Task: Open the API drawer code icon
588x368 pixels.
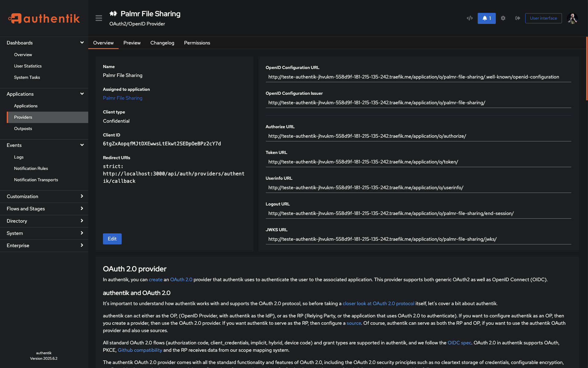Action: click(x=470, y=18)
